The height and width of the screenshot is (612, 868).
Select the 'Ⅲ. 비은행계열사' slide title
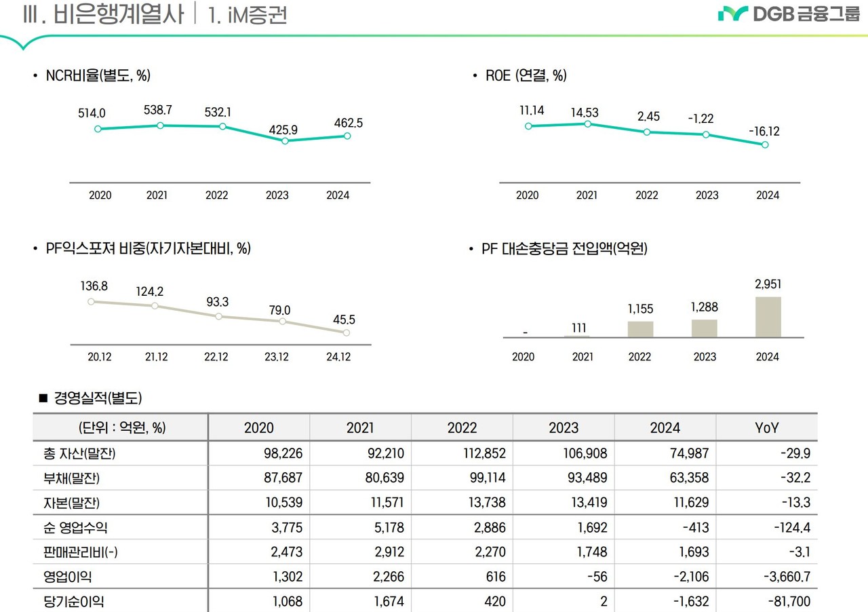tap(103, 15)
